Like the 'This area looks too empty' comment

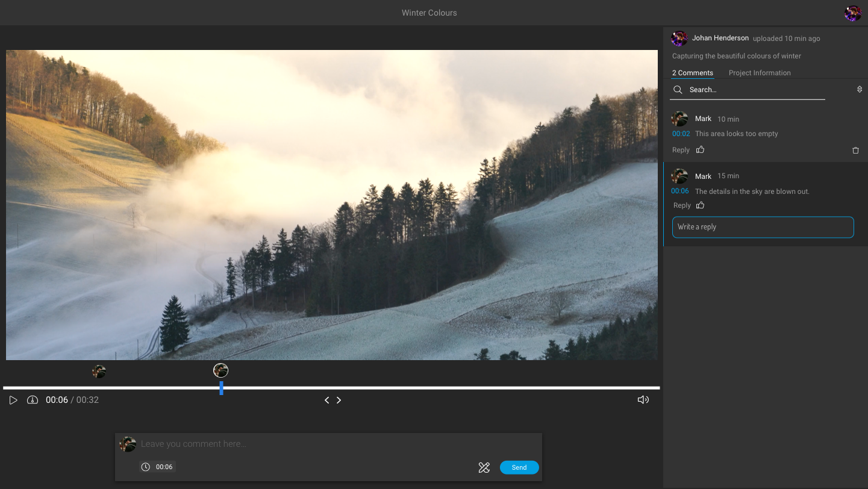[x=700, y=149]
